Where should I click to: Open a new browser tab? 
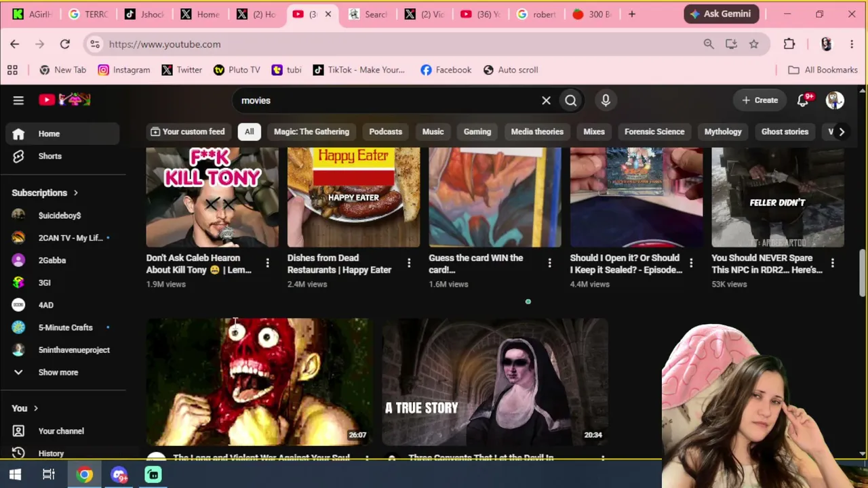coord(632,14)
